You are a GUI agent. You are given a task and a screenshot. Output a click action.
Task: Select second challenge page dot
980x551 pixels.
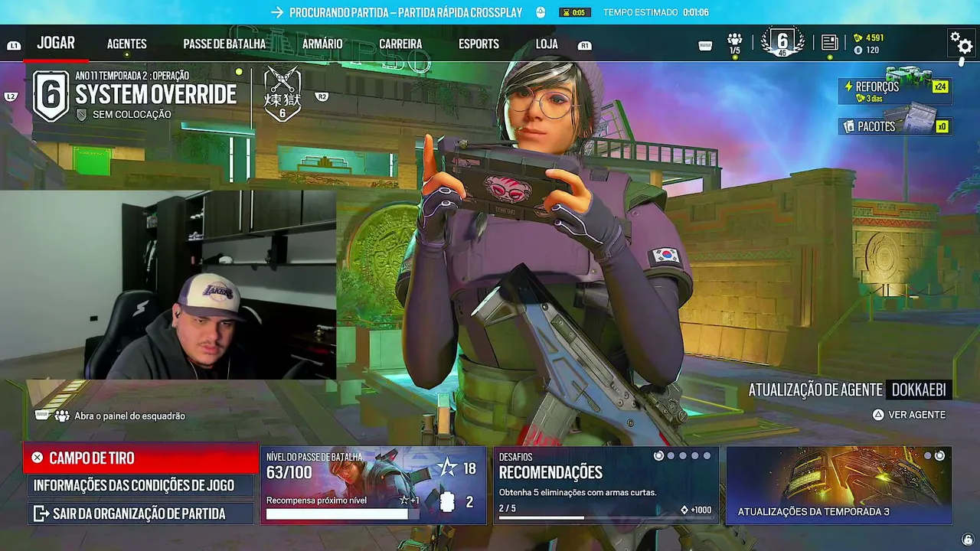[671, 456]
